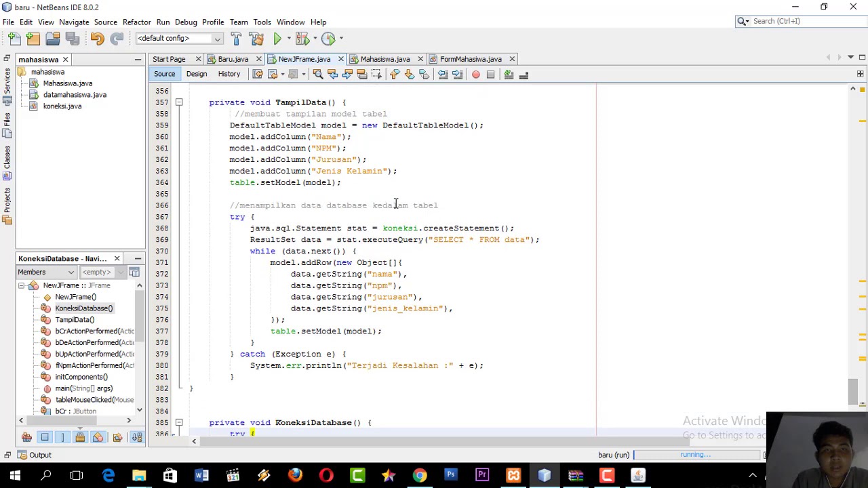This screenshot has height=488, width=868.
Task: Switch to History view
Action: pos(229,74)
